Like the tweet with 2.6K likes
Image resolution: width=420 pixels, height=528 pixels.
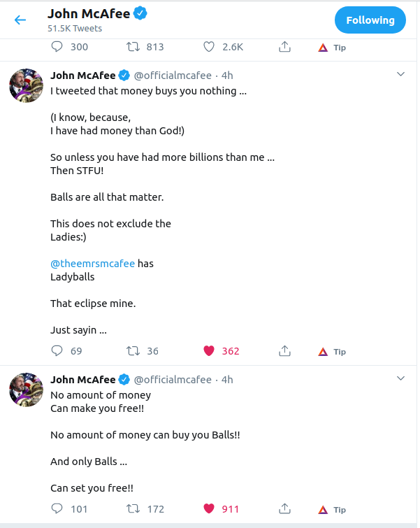(x=208, y=47)
